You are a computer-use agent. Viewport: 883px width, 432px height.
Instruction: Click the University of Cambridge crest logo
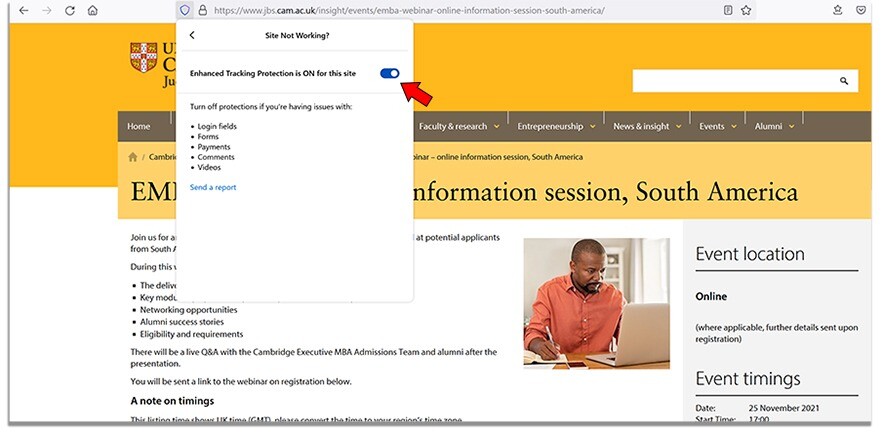point(144,57)
